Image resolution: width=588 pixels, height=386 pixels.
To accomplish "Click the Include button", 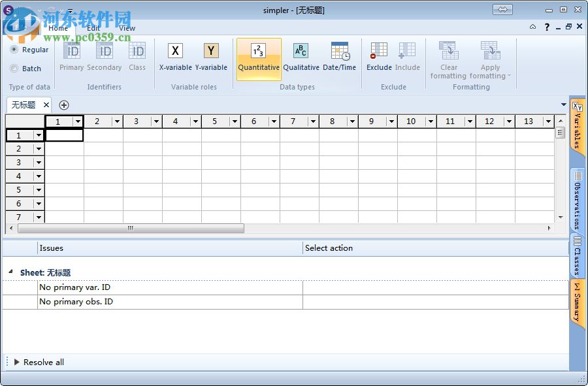I will pos(407,56).
